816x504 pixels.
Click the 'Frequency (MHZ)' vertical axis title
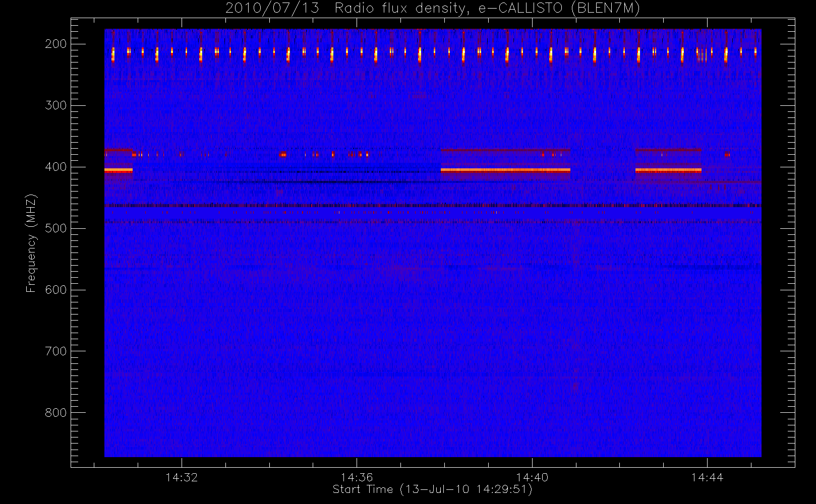[31, 243]
